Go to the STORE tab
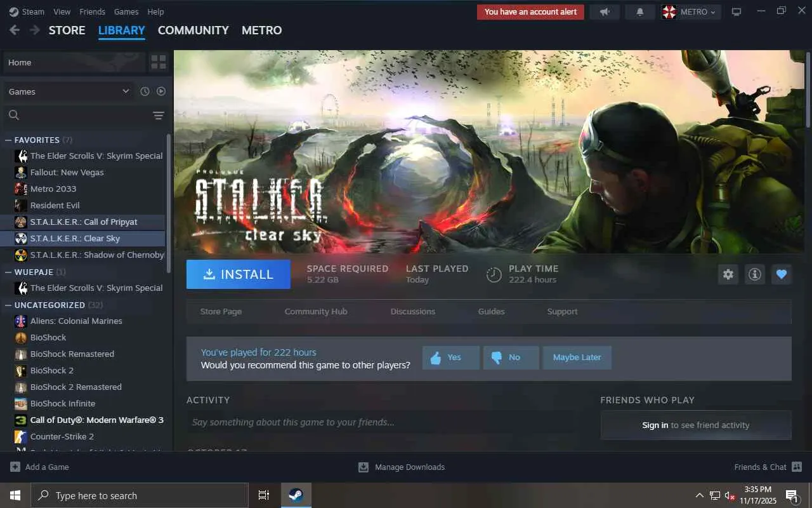 tap(67, 30)
